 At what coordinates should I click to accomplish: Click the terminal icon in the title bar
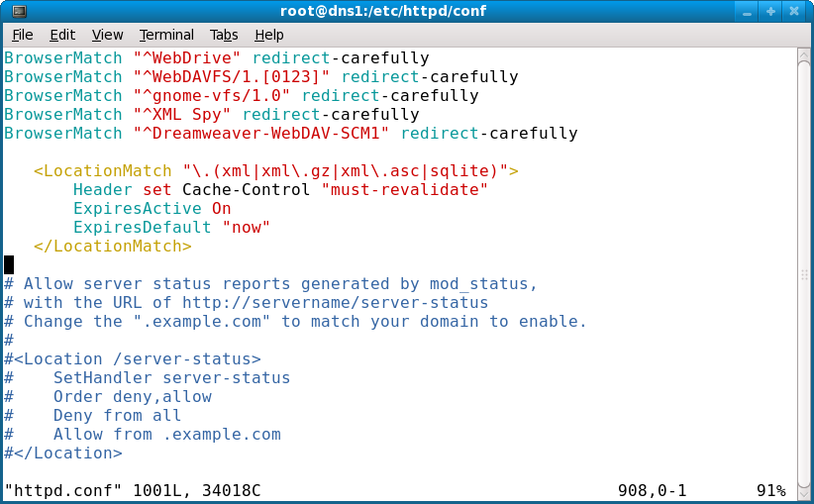(x=14, y=11)
